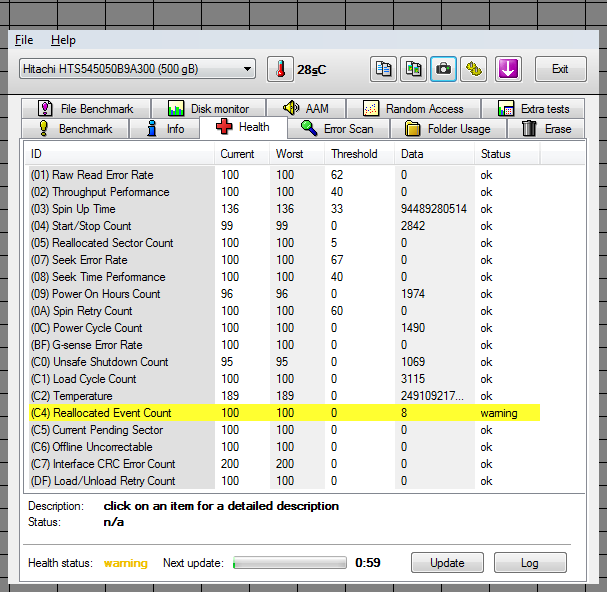Click the camera save screenshot icon

tap(443, 69)
